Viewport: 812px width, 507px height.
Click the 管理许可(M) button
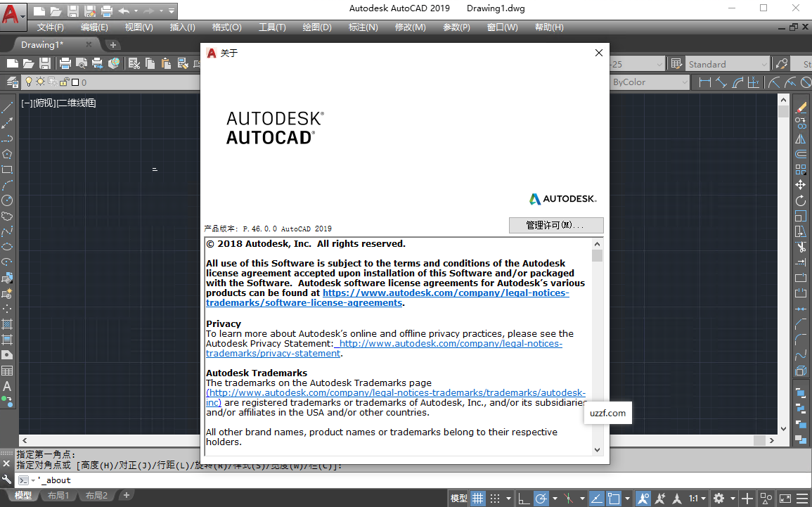556,225
